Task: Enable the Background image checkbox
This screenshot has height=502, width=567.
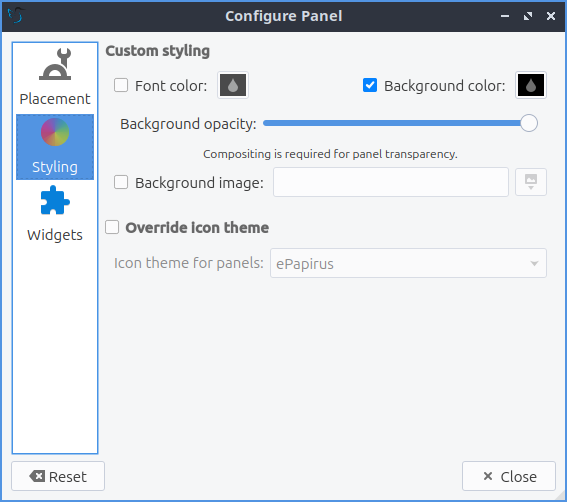Action: 121,182
